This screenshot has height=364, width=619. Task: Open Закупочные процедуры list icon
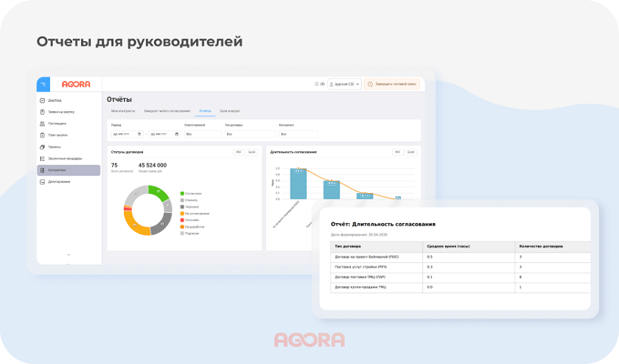pos(42,158)
